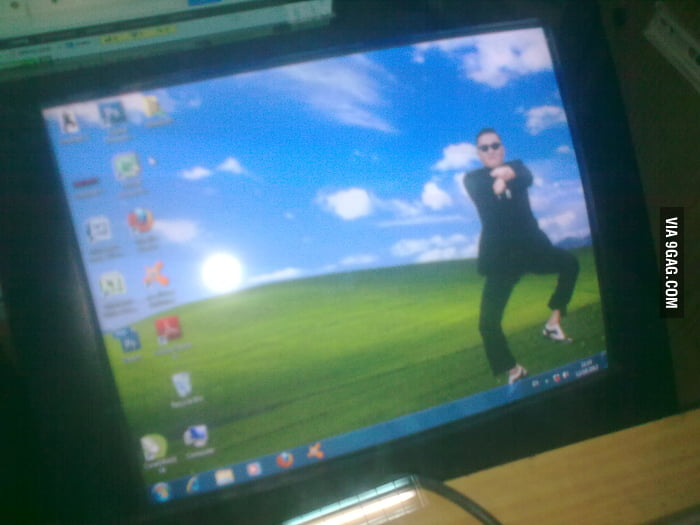700x525 pixels.
Task: Open the red Adobe Reader desktop icon
Action: point(168,328)
